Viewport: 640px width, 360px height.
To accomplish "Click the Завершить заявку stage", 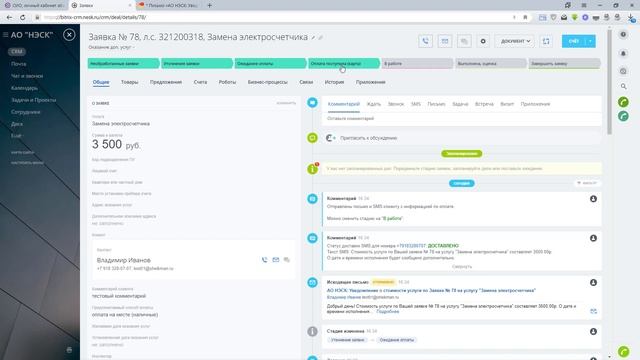I will click(564, 63).
